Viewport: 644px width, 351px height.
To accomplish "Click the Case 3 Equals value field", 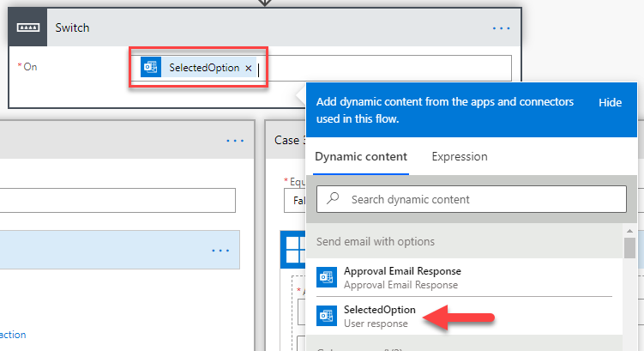I will [x=295, y=200].
